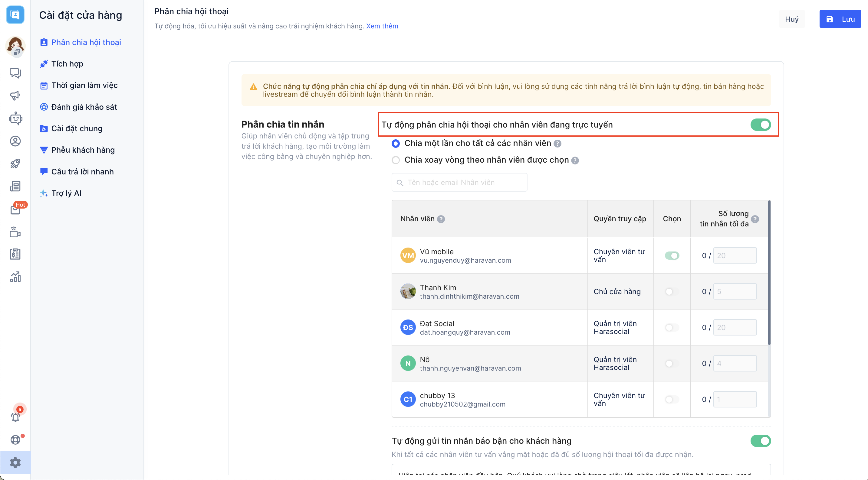Click the help icon beside Nhân viên header
This screenshot has height=480, width=868.
(x=441, y=219)
